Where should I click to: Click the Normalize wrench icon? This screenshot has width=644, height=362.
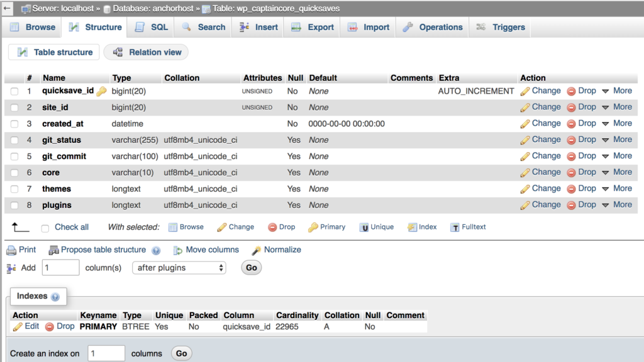257,250
